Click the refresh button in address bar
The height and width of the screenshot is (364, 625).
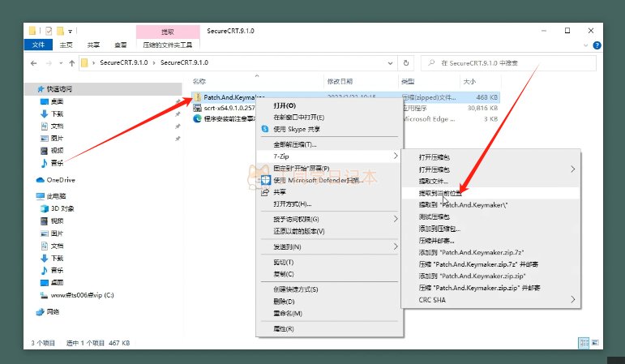(406, 63)
